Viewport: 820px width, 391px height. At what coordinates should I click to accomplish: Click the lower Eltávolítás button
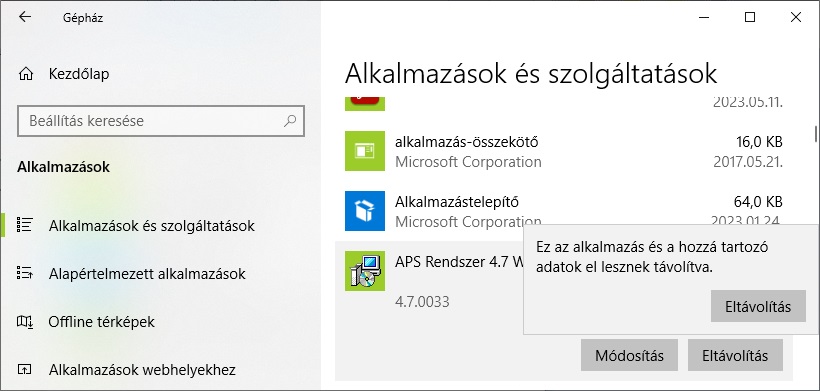pyautogui.click(x=735, y=355)
